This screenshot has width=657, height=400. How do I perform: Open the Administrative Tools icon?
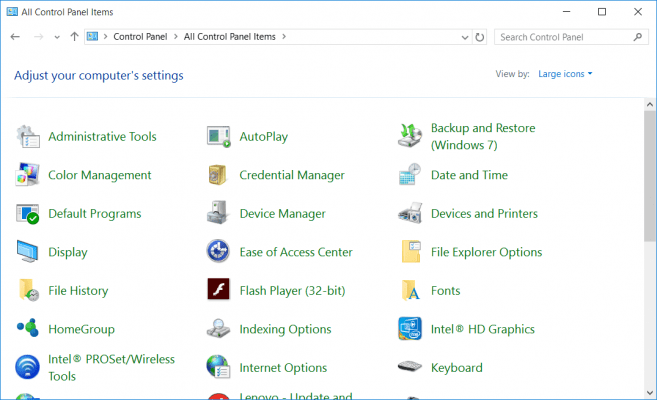(x=28, y=137)
